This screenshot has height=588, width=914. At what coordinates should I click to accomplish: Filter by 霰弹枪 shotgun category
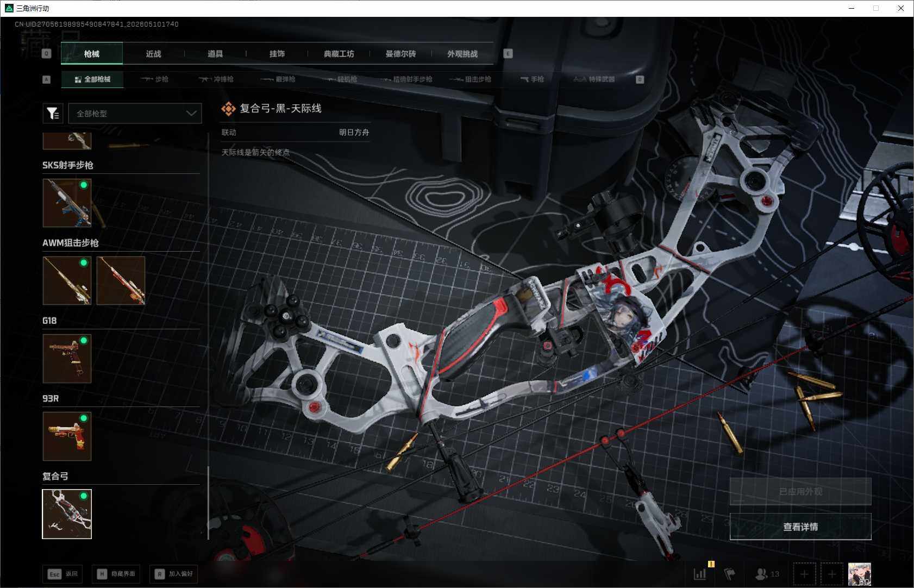278,79
